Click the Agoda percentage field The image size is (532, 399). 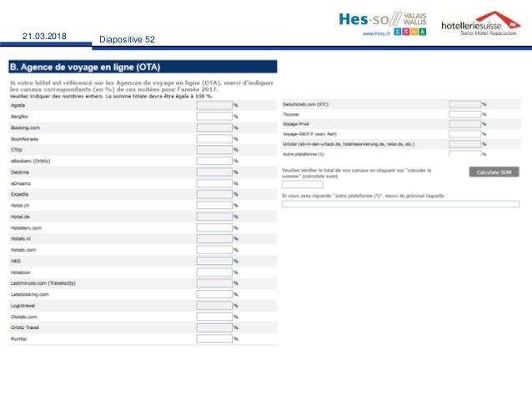click(214, 106)
